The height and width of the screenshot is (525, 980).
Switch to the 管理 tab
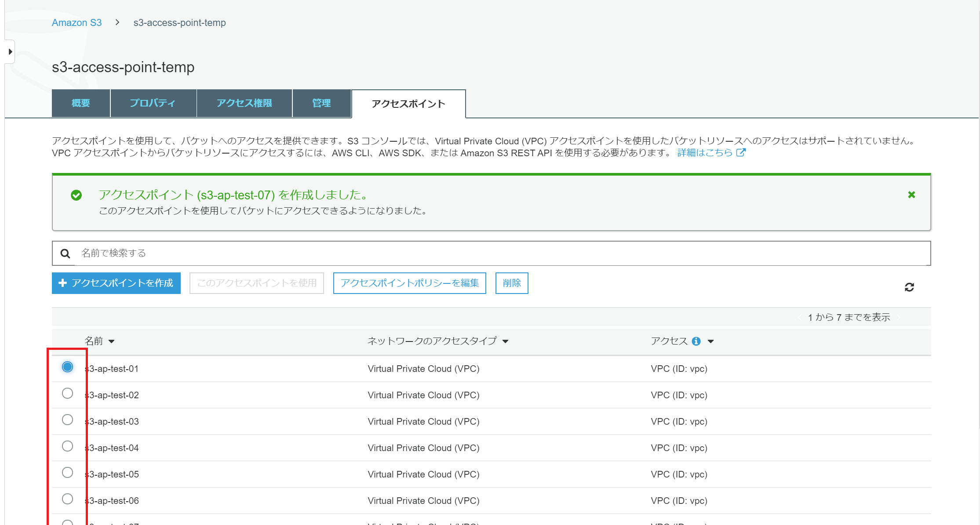click(x=321, y=103)
